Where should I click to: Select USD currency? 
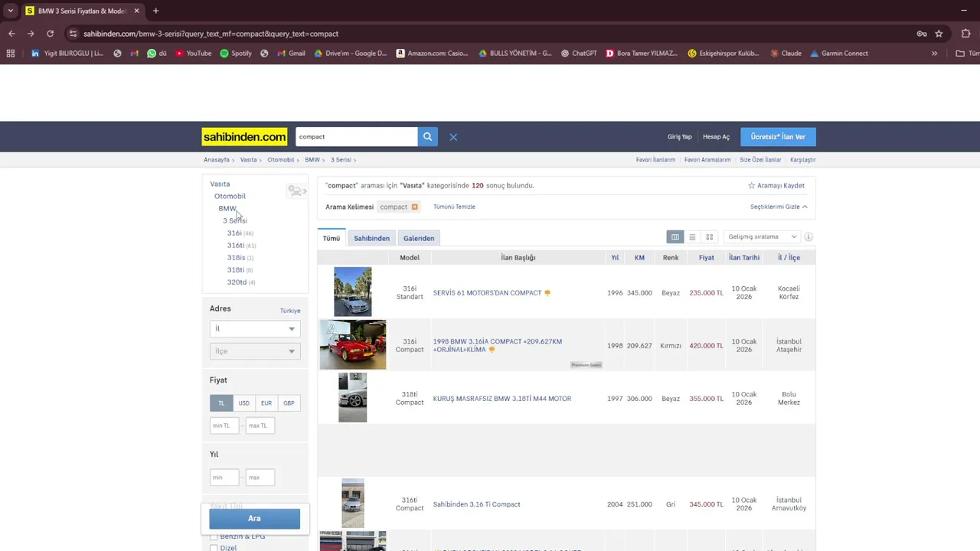click(243, 403)
